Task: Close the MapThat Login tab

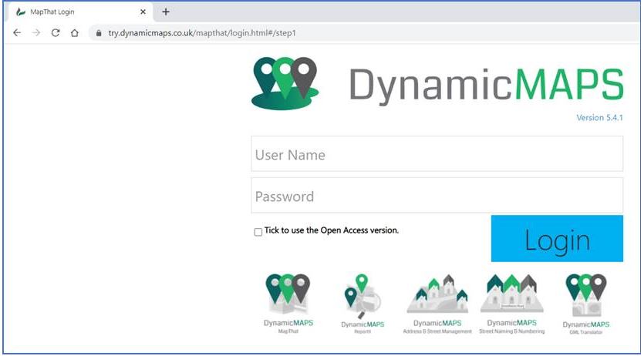Action: click(x=143, y=12)
